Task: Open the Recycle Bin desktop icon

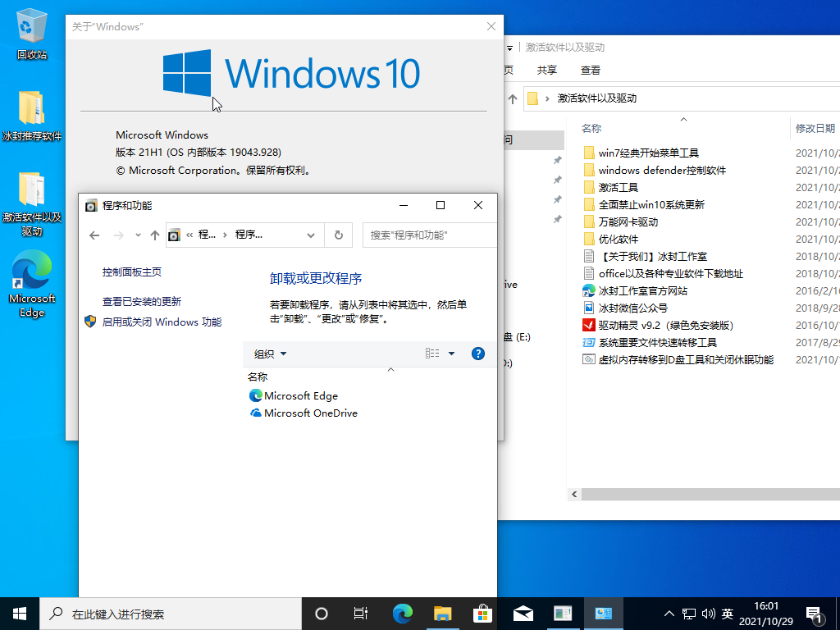Action: [x=32, y=33]
